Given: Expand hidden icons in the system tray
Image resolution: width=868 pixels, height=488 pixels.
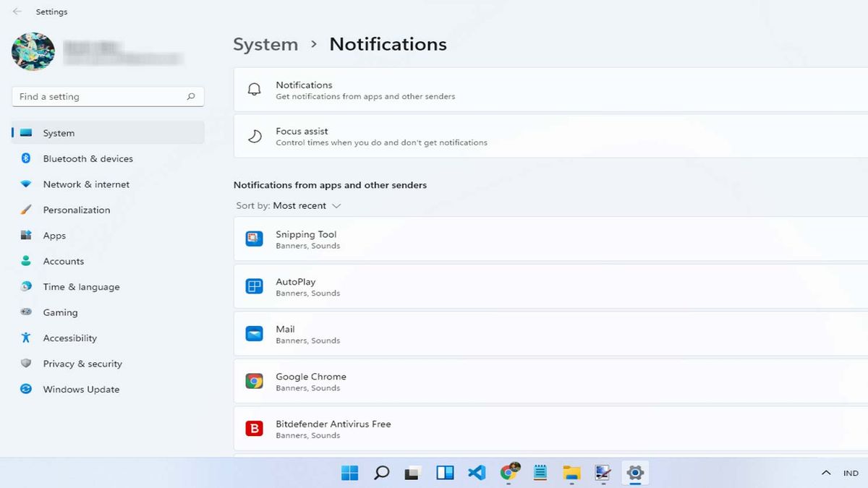Looking at the screenshot, I should [x=825, y=473].
